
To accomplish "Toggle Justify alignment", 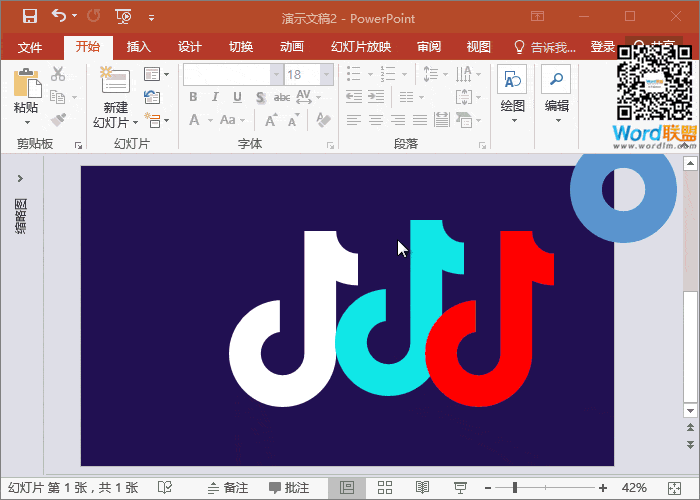I will 420,120.
